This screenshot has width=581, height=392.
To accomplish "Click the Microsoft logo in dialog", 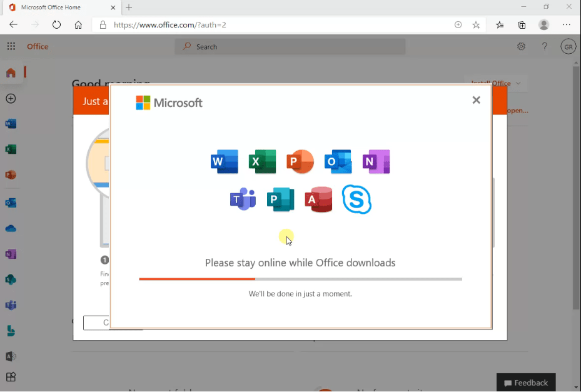I will 169,103.
